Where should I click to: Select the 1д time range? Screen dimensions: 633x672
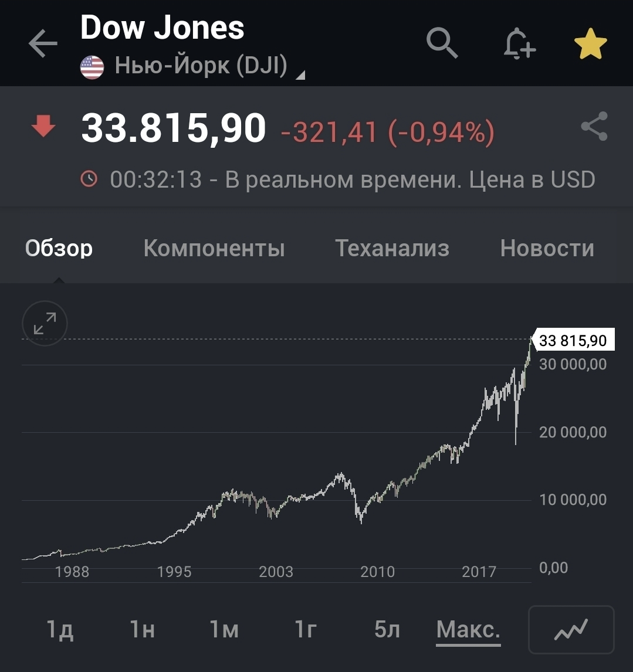tap(60, 630)
